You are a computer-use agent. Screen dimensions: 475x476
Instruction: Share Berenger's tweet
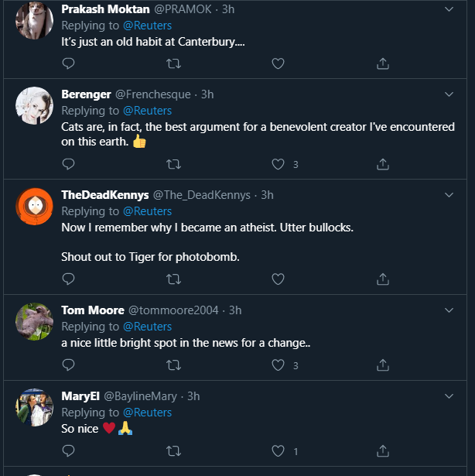[382, 164]
